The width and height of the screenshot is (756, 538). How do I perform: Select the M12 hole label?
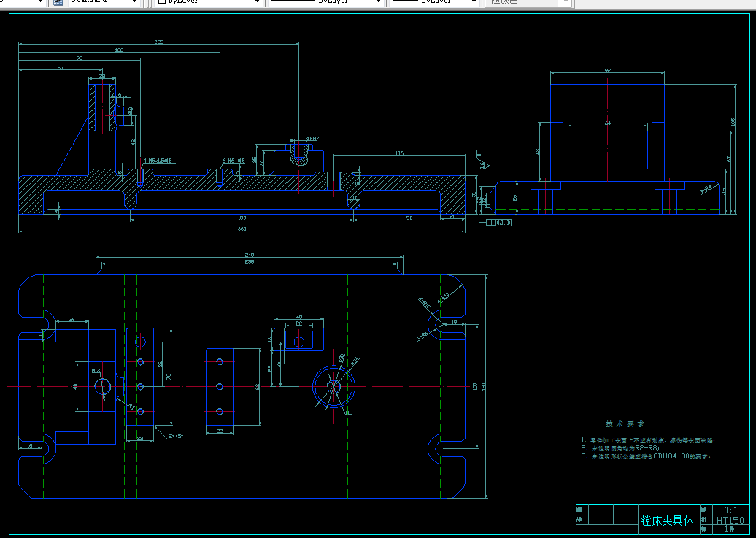pos(96,371)
